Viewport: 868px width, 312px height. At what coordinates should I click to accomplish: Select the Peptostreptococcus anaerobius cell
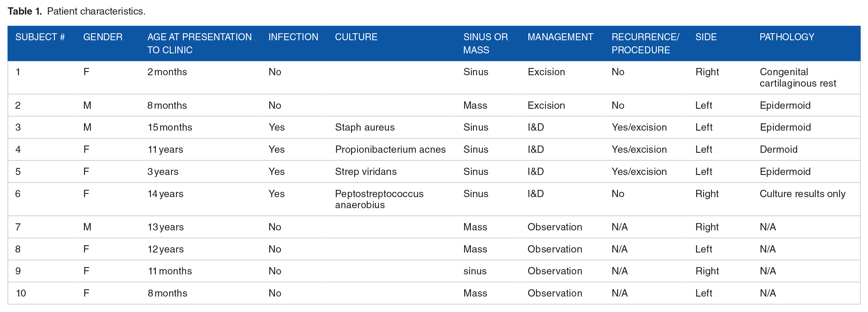pos(379,199)
